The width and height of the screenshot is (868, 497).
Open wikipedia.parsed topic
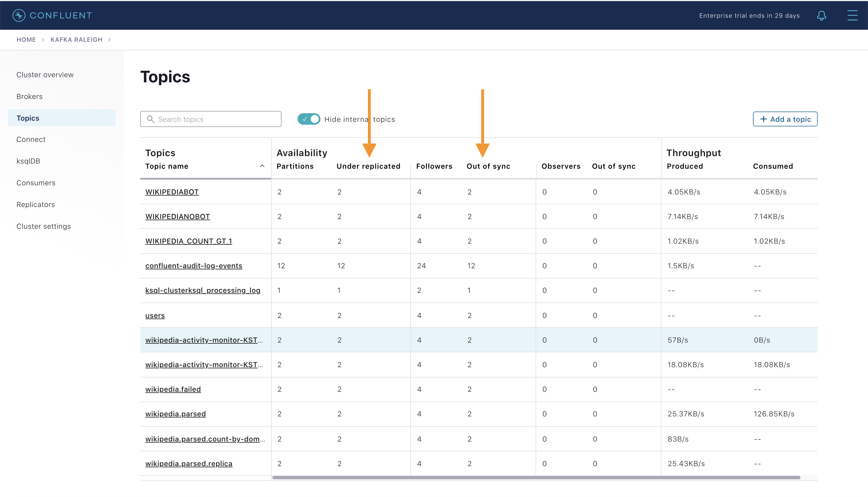(175, 414)
